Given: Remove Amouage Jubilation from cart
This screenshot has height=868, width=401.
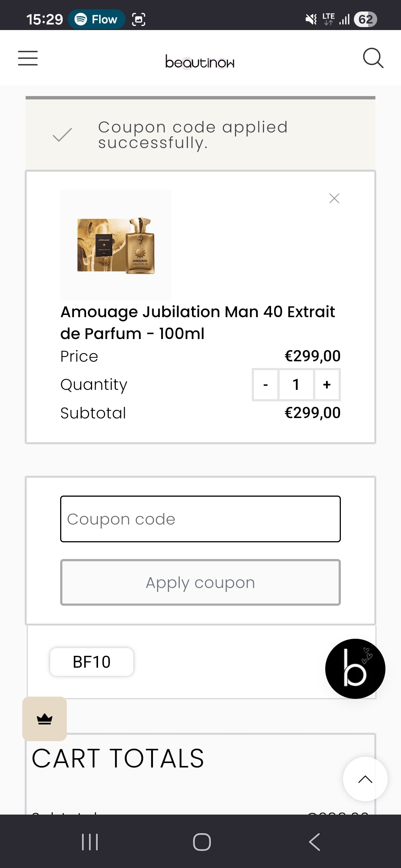Looking at the screenshot, I should (x=334, y=198).
